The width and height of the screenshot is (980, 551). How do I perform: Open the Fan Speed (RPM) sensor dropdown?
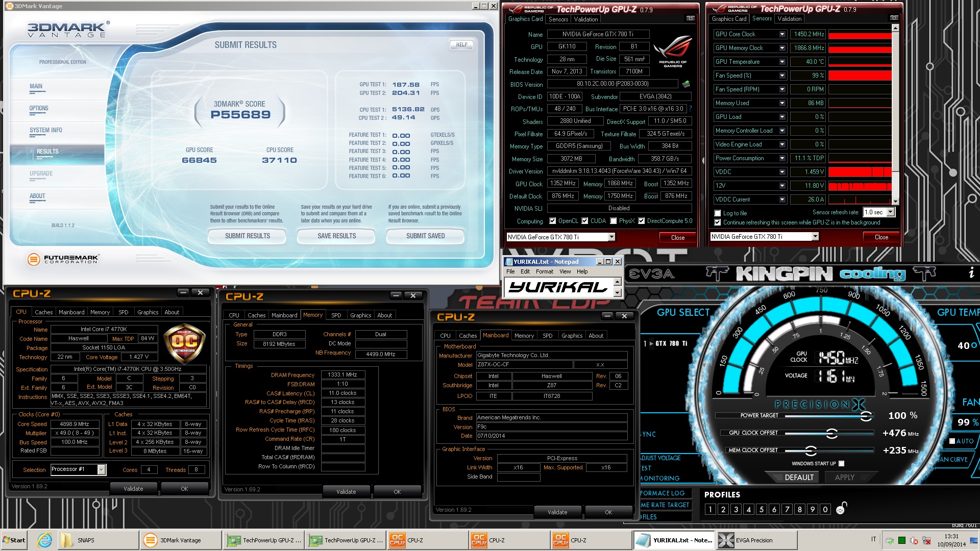pos(782,89)
